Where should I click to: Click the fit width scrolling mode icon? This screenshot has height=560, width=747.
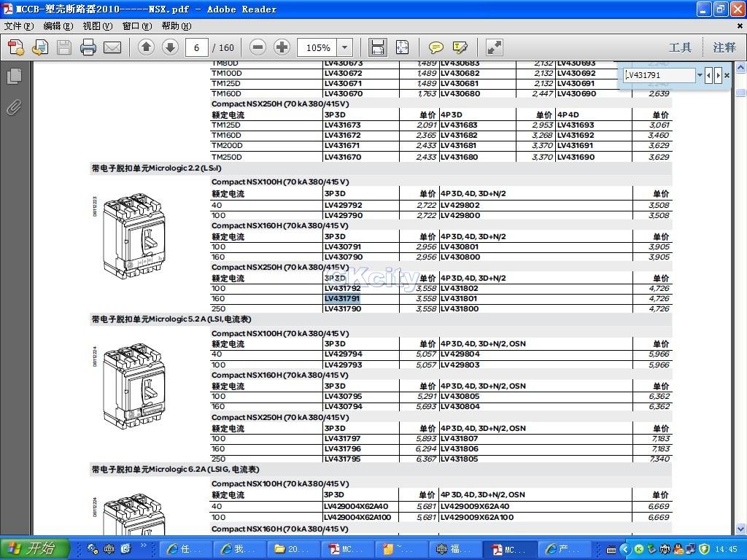pyautogui.click(x=377, y=47)
